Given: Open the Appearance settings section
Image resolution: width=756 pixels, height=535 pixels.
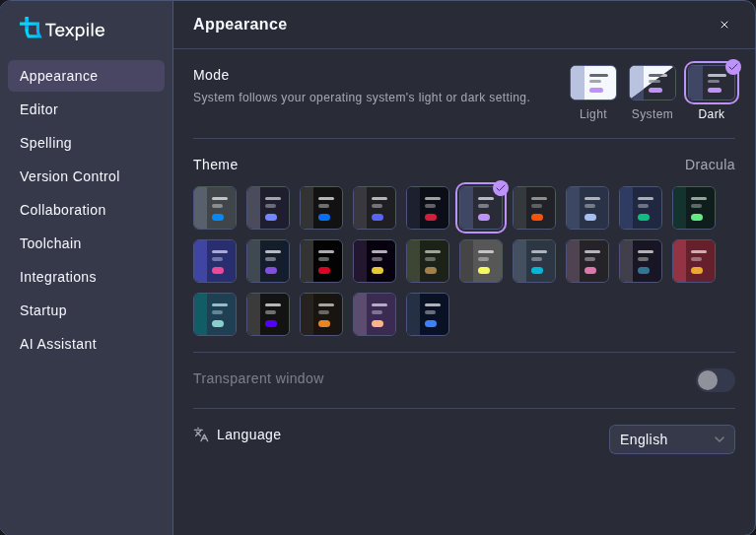Looking at the screenshot, I should 87,76.
